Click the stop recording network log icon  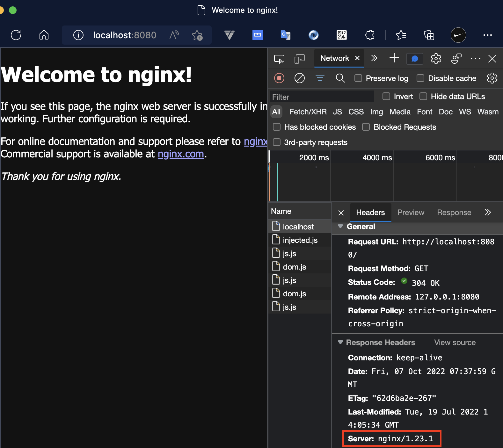point(279,78)
